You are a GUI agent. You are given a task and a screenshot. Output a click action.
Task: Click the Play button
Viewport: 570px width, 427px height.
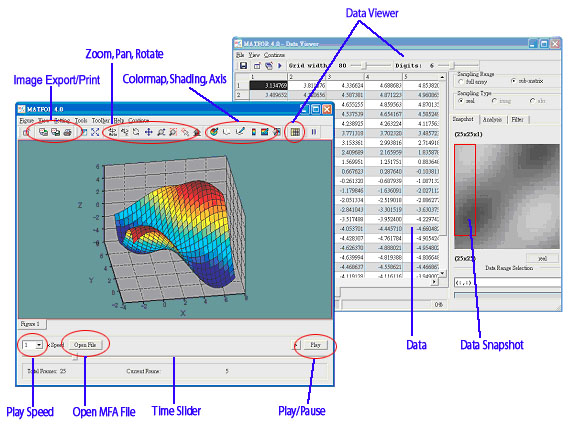315,345
